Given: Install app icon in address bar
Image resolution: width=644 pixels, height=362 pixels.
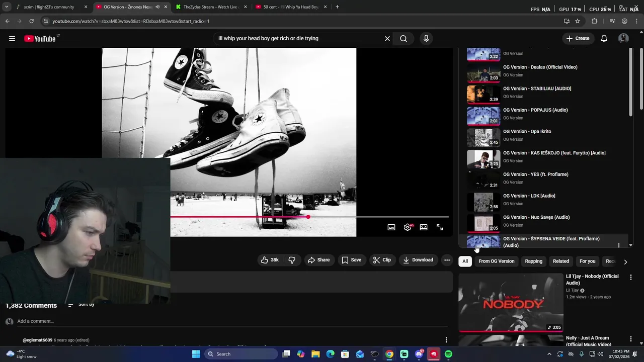Looking at the screenshot, I should 567,21.
